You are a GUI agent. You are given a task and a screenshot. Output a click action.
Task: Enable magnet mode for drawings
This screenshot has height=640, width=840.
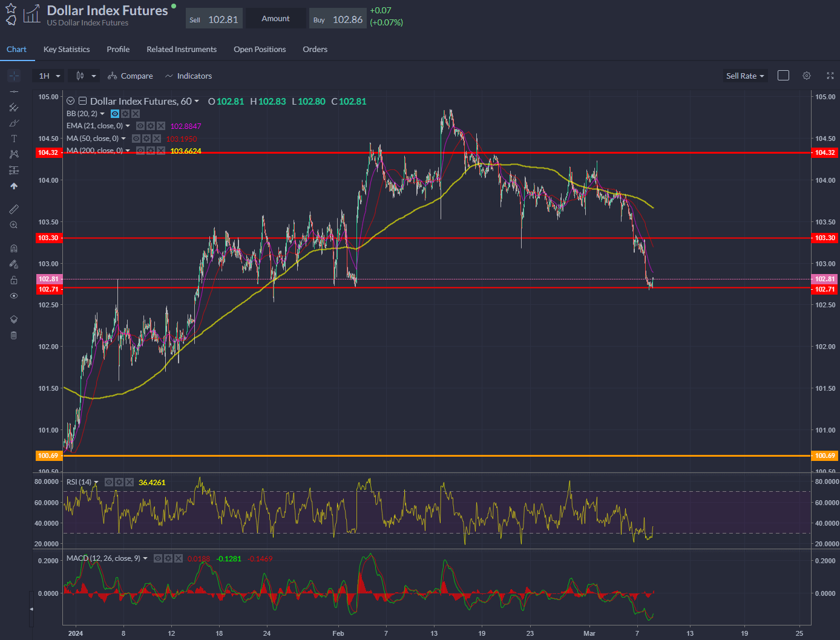point(14,247)
